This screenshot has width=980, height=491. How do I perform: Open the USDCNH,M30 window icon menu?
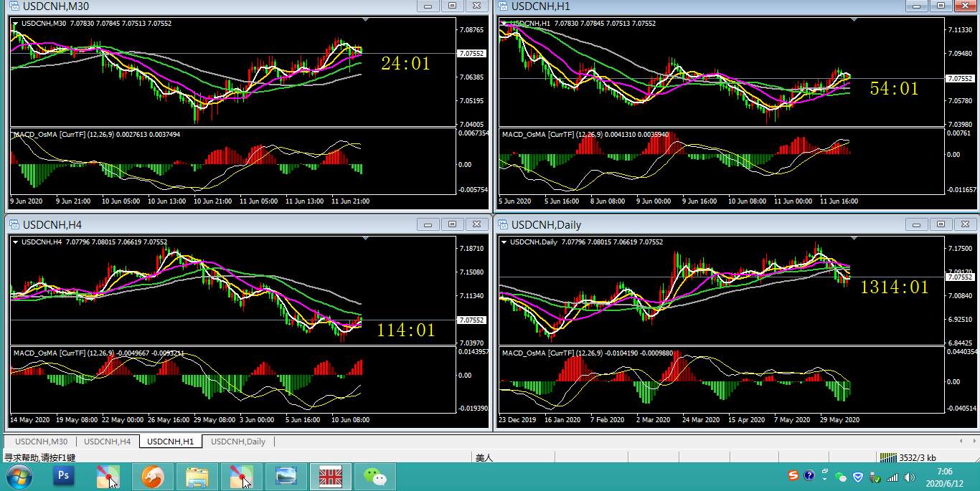[14, 6]
